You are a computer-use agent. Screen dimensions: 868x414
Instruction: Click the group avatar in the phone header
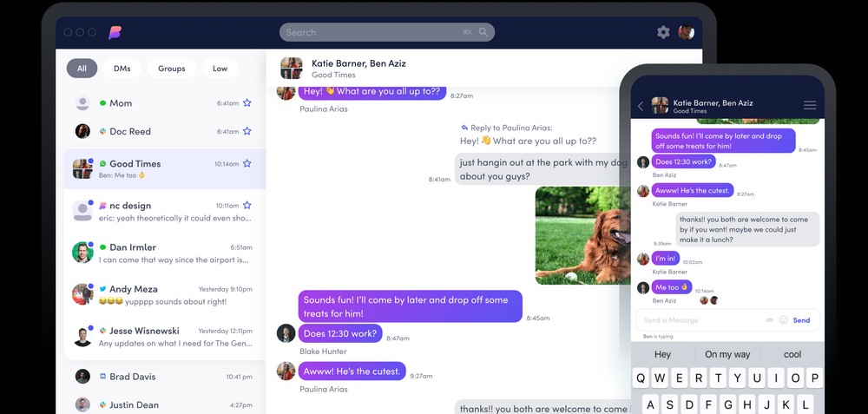point(660,105)
